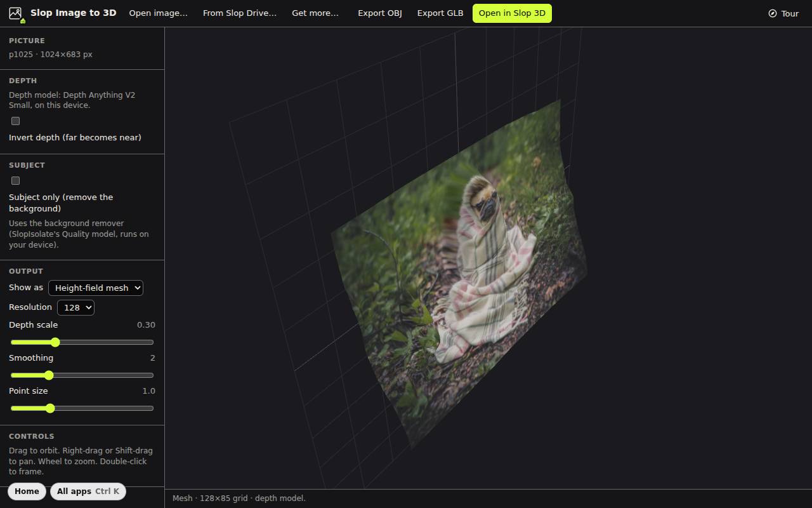Click Export GLB in the top bar

click(440, 13)
